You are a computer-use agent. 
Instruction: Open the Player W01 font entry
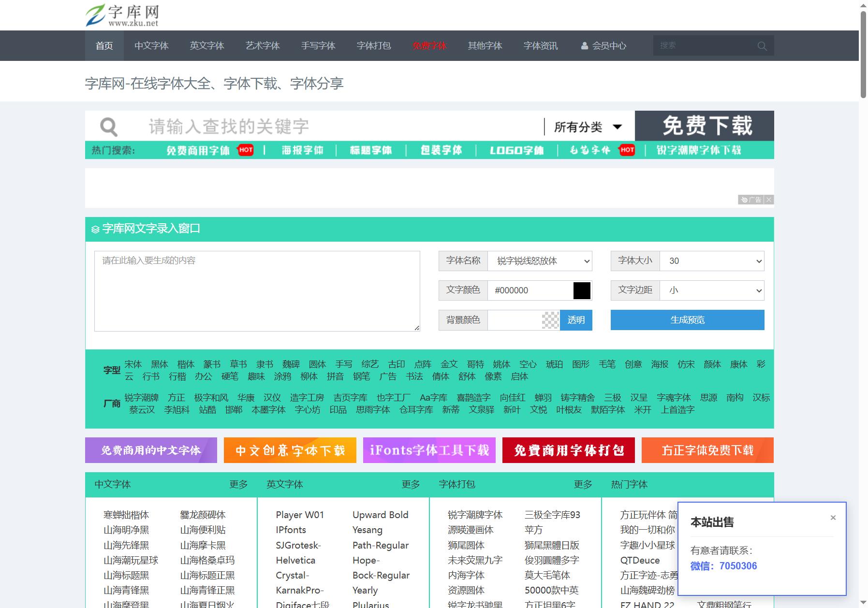pyautogui.click(x=300, y=515)
